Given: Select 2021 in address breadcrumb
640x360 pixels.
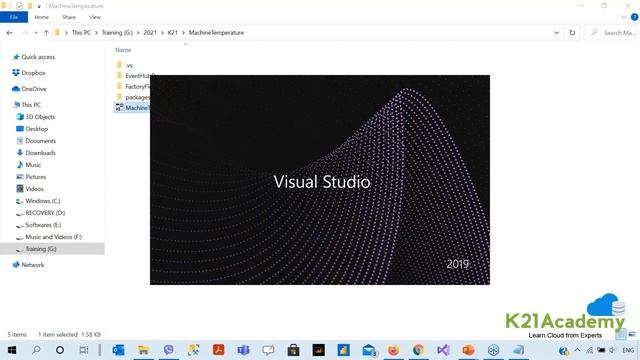Looking at the screenshot, I should click(x=150, y=33).
